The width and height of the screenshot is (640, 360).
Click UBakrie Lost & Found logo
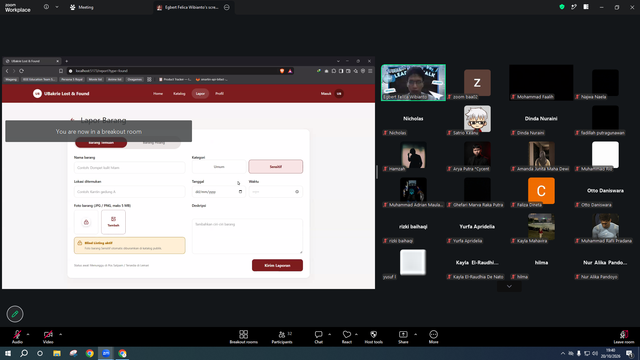click(x=61, y=93)
